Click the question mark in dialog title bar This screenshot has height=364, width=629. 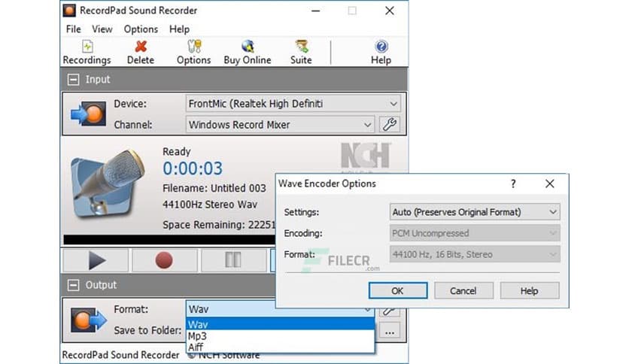click(x=513, y=184)
